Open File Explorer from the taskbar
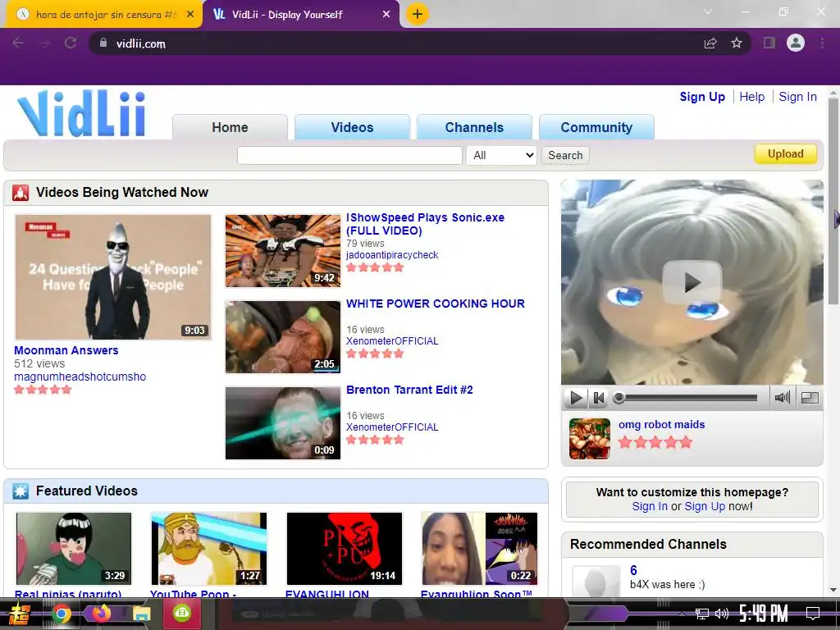The height and width of the screenshot is (630, 840). (141, 614)
